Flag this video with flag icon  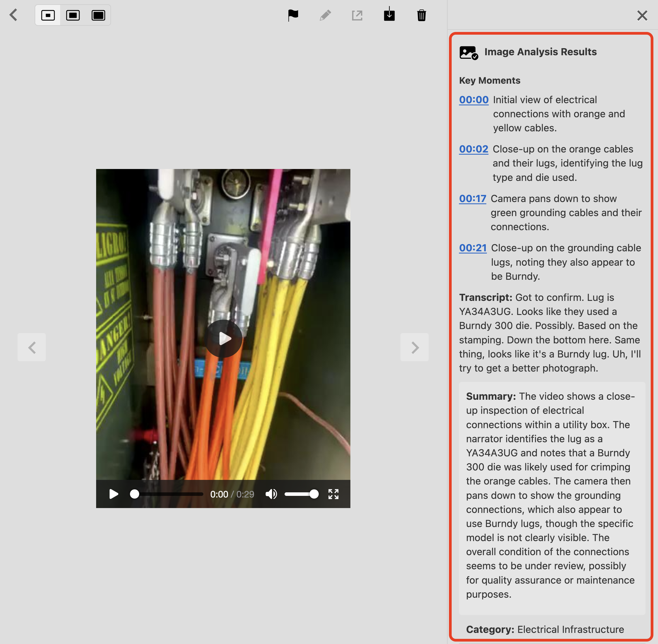tap(293, 15)
